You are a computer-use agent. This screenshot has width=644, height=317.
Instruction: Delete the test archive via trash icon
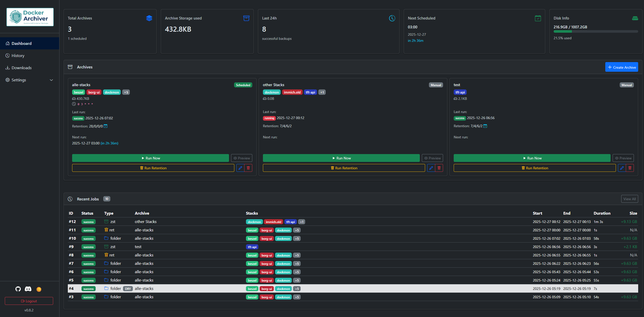point(630,168)
